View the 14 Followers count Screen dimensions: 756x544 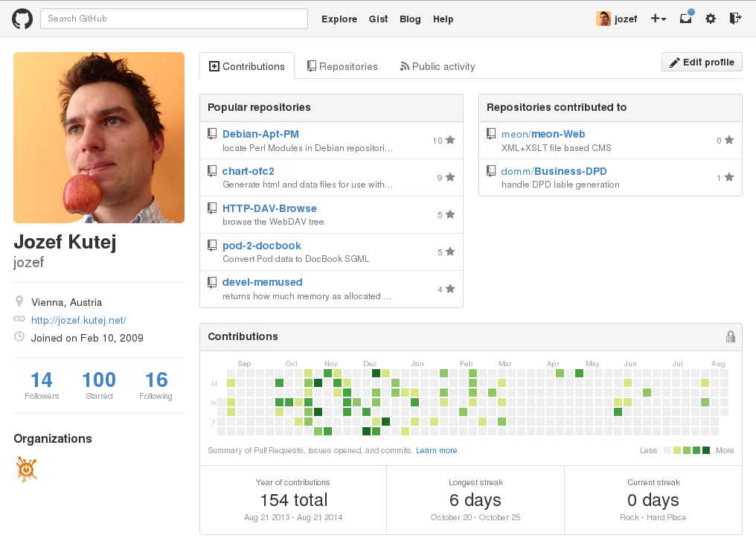(x=42, y=385)
